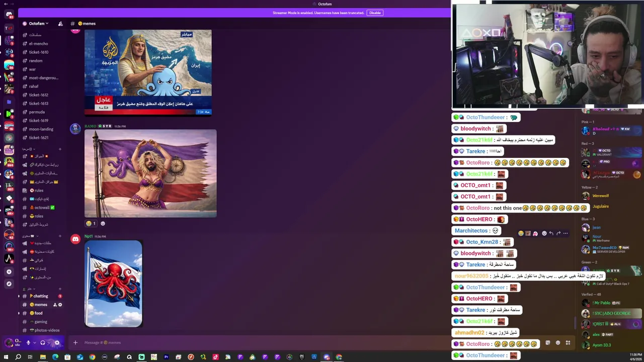Open roles channel
The width and height of the screenshot is (644, 362).
tap(42, 216)
